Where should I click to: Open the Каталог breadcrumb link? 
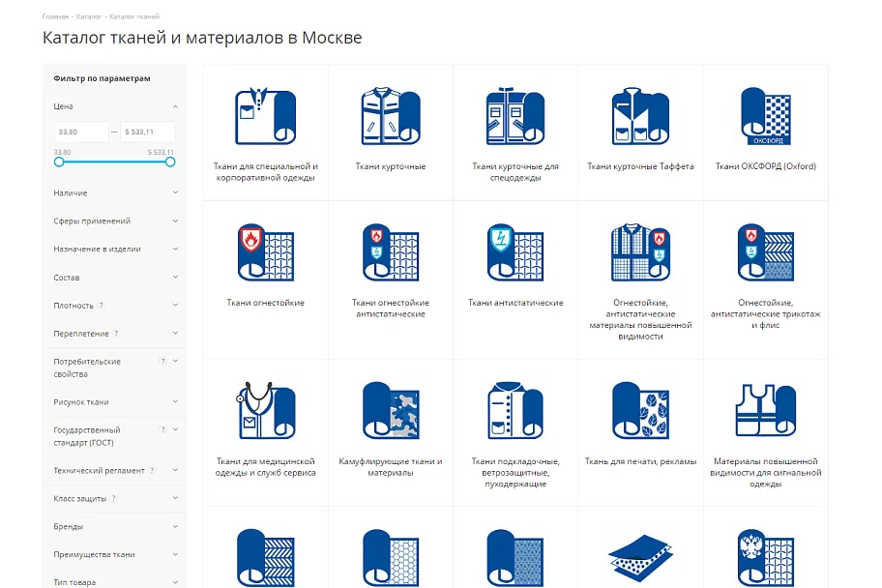point(89,16)
